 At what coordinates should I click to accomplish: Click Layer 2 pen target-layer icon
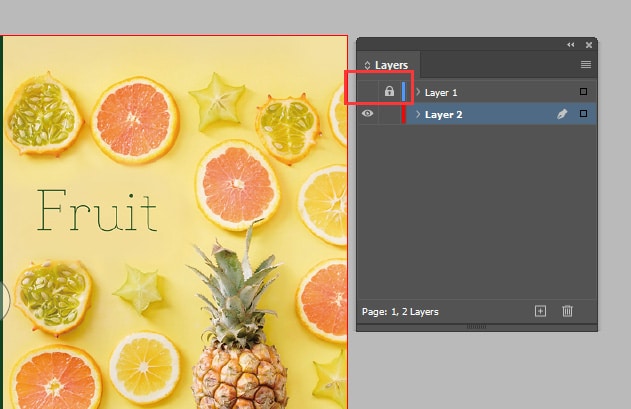pyautogui.click(x=562, y=114)
